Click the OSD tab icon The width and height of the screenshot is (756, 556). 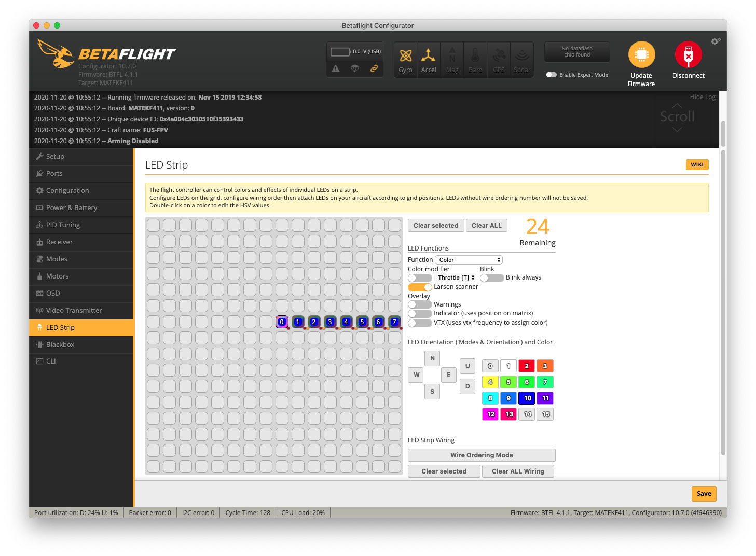pyautogui.click(x=39, y=294)
